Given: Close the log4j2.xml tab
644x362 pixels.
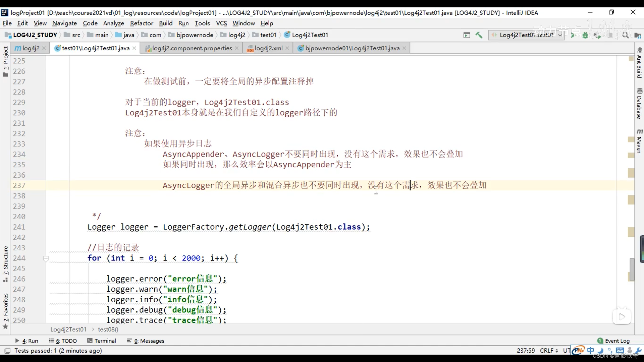Looking at the screenshot, I should pyautogui.click(x=287, y=48).
